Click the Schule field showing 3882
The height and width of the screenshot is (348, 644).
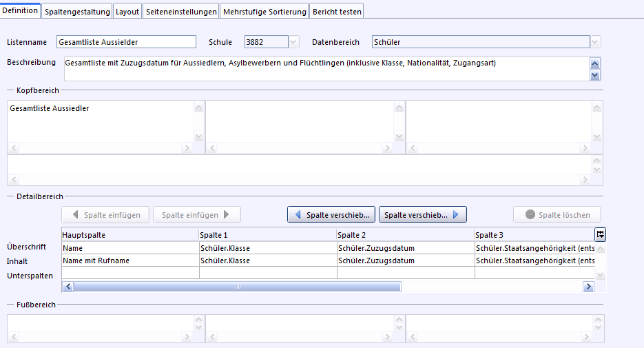266,42
